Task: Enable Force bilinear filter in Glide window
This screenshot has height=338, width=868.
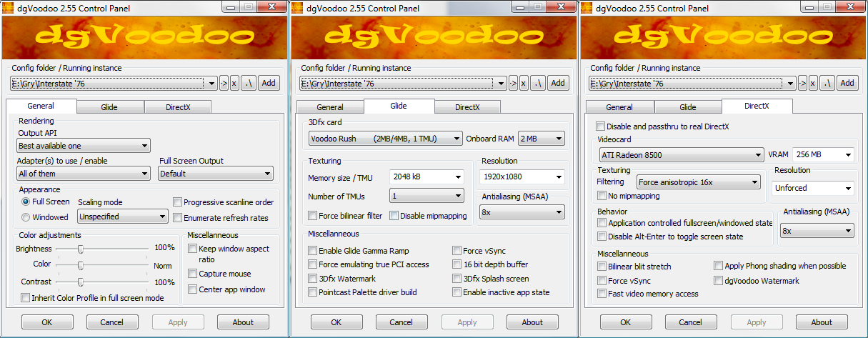Action: (313, 216)
